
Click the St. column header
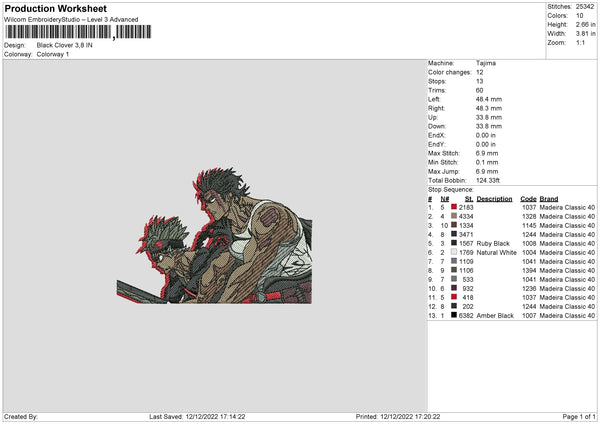pos(469,199)
